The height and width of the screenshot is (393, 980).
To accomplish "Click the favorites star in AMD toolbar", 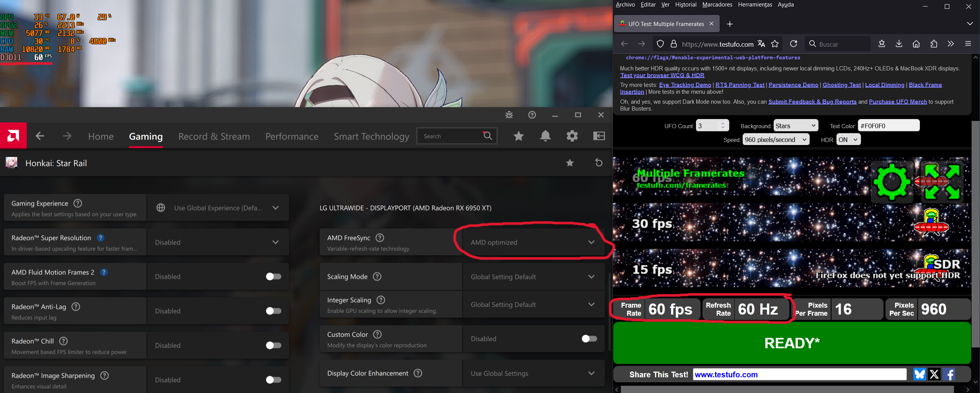I will [x=518, y=136].
